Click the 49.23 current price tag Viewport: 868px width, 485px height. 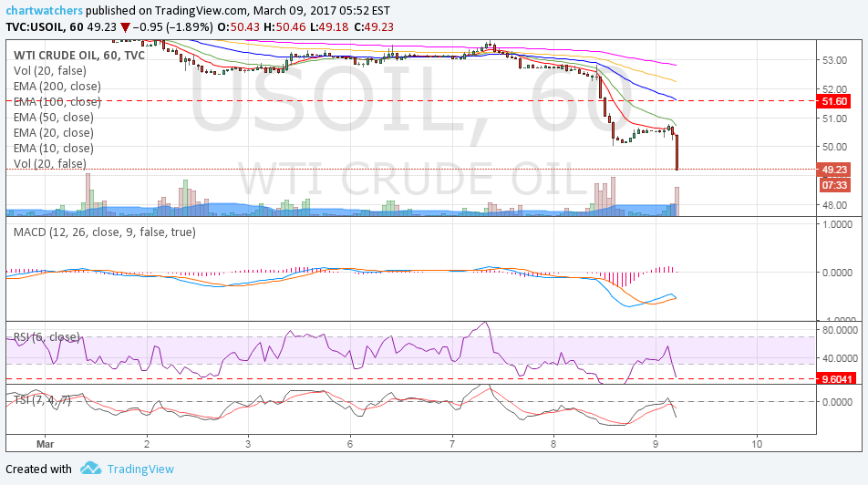pos(833,170)
